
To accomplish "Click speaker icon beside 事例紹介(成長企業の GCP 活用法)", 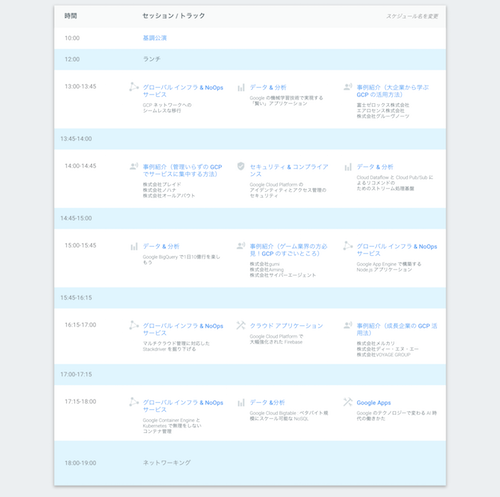I will [348, 325].
